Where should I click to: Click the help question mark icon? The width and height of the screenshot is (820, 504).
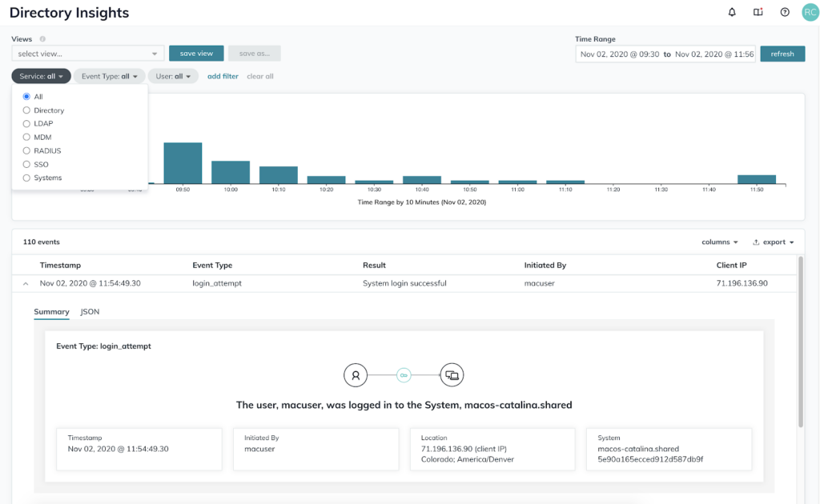[x=785, y=12]
